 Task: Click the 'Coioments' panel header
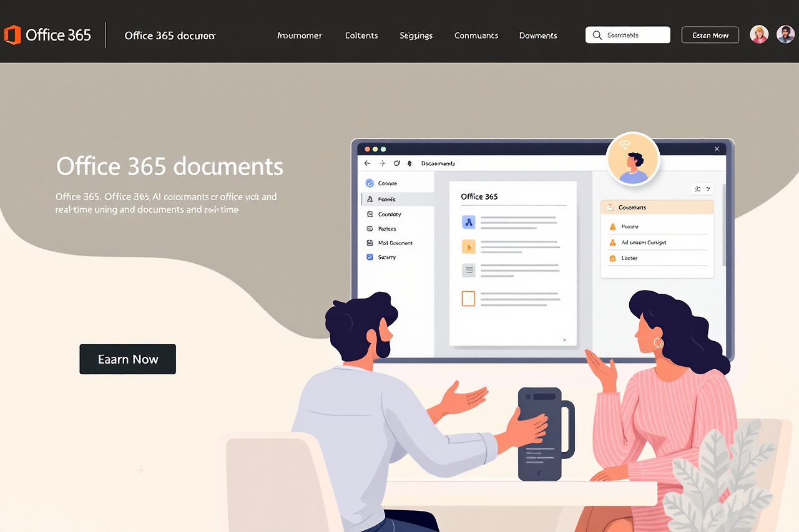(x=657, y=207)
